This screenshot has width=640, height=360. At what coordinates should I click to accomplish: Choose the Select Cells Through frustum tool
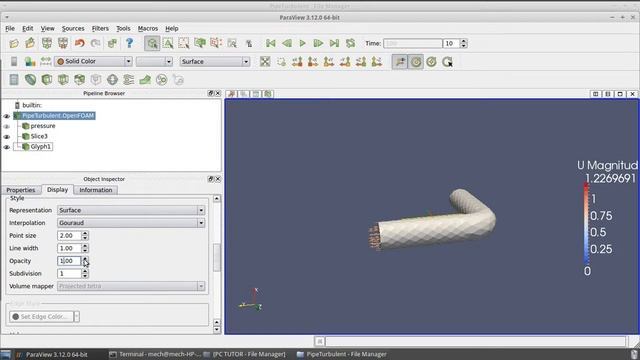(200, 43)
